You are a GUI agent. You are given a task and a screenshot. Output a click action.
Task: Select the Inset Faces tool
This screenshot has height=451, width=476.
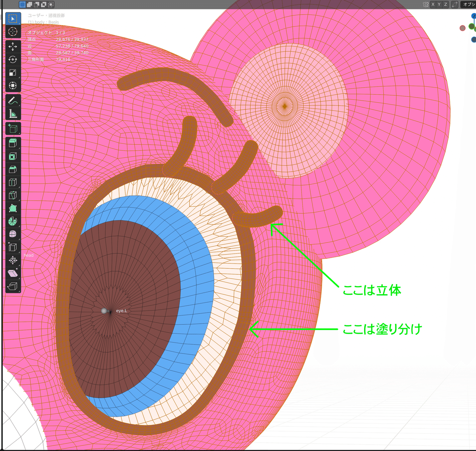click(x=13, y=157)
